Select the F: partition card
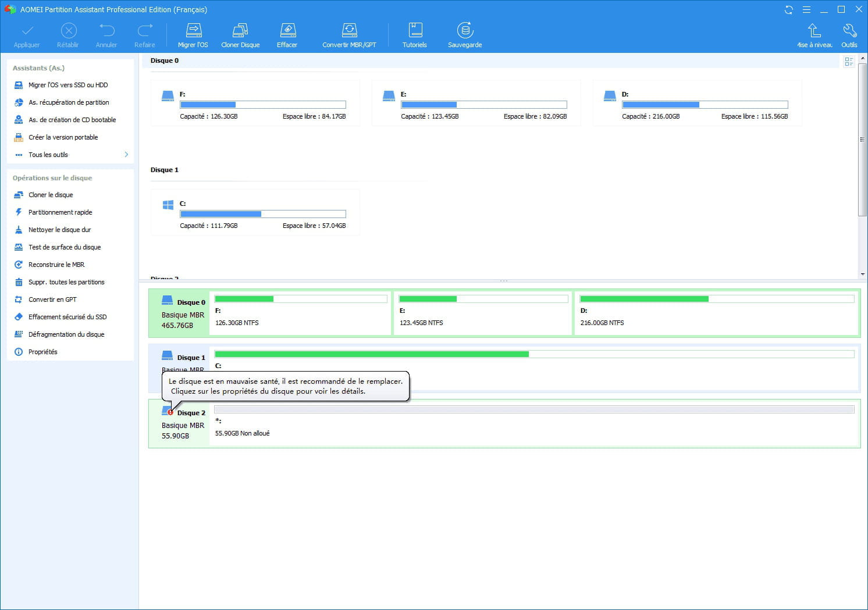This screenshot has width=868, height=610. click(x=255, y=103)
